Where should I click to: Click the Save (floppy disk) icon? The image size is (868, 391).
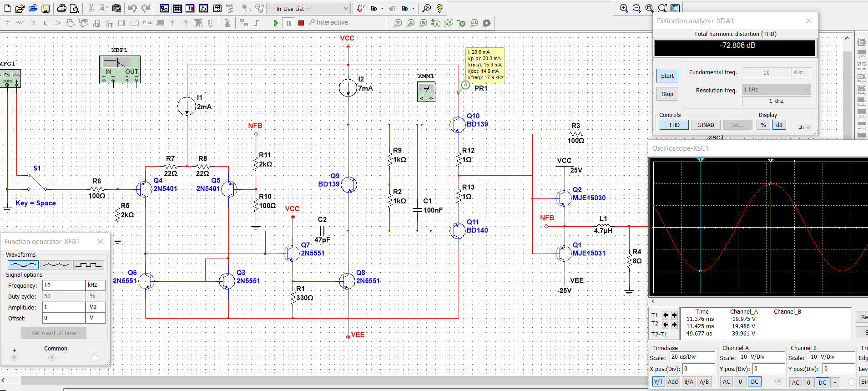(45, 8)
